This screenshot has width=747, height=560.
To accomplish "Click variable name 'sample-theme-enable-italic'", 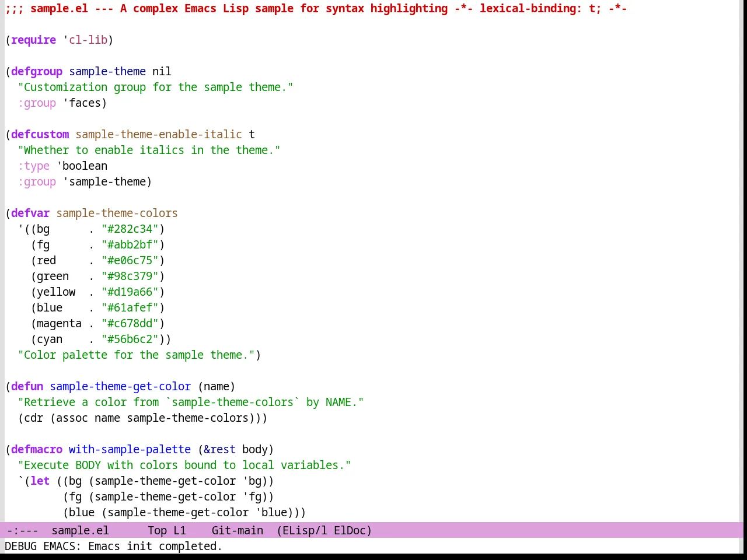I will click(159, 134).
